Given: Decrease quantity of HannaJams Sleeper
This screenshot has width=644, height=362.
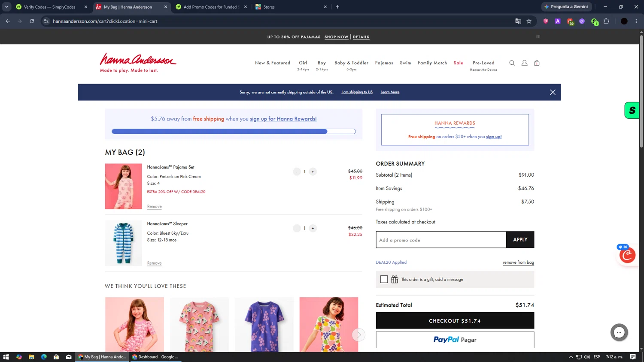Looking at the screenshot, I should coord(297,228).
